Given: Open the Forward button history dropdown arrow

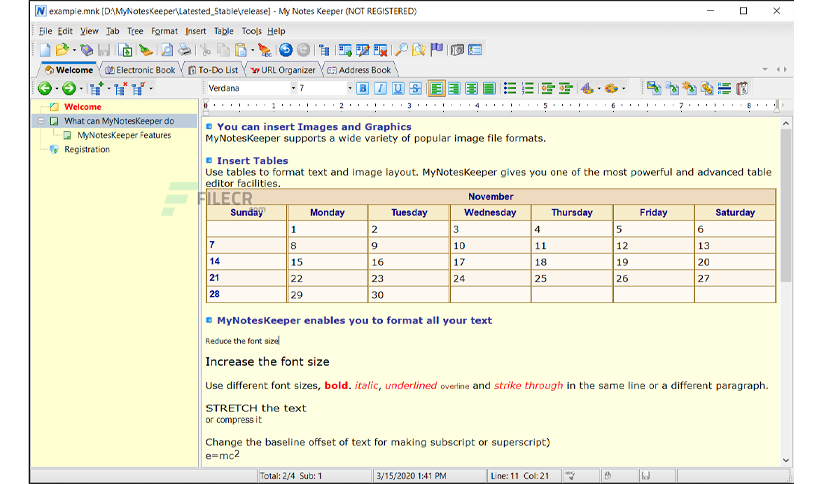Looking at the screenshot, I should [81, 89].
